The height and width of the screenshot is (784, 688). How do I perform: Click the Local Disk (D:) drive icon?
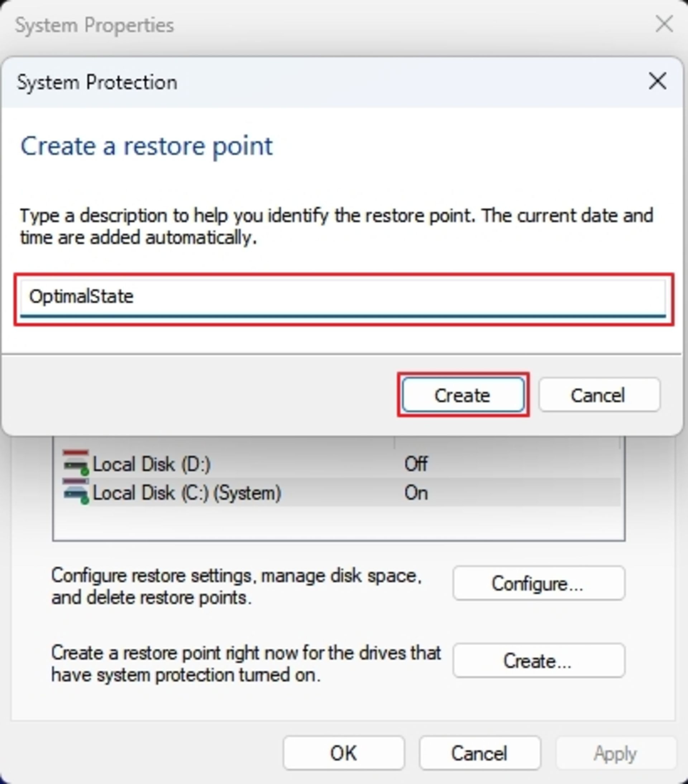tap(76, 463)
